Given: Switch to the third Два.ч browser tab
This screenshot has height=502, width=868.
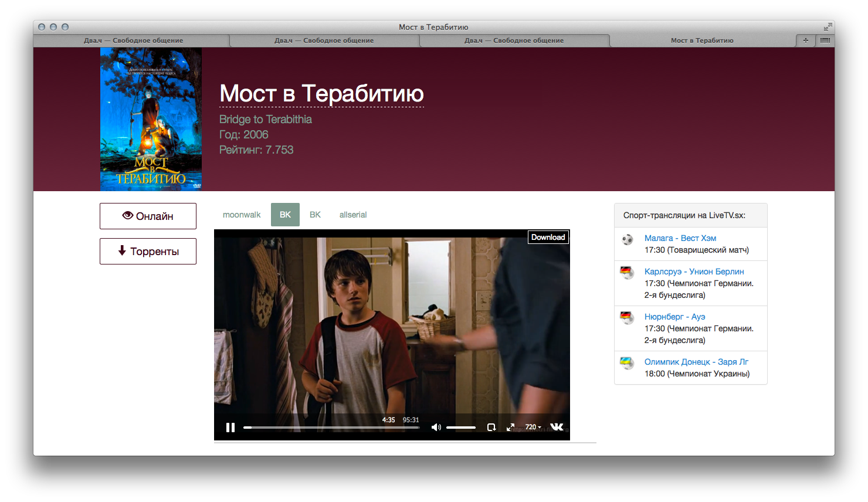Looking at the screenshot, I should click(514, 40).
